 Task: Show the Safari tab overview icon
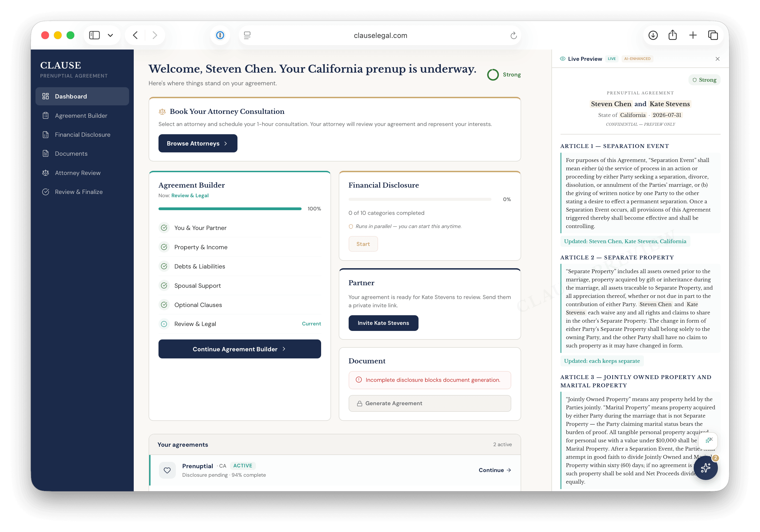pyautogui.click(x=713, y=35)
